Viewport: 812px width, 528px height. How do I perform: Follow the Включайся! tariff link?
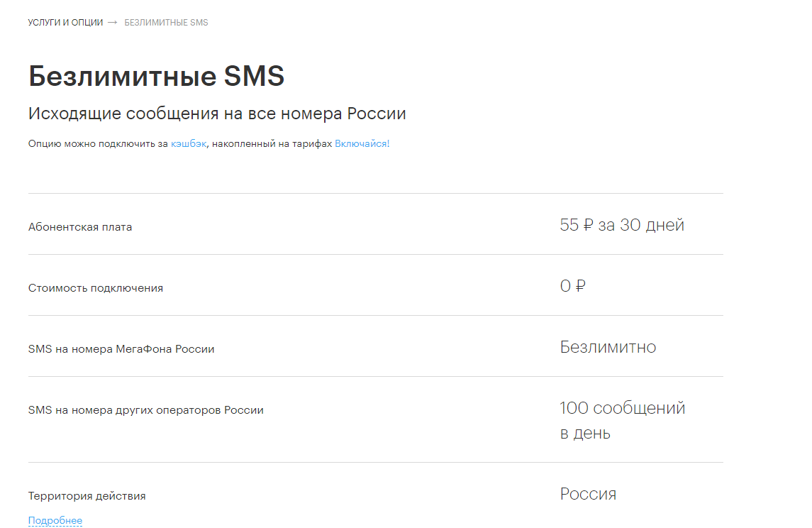pos(362,143)
